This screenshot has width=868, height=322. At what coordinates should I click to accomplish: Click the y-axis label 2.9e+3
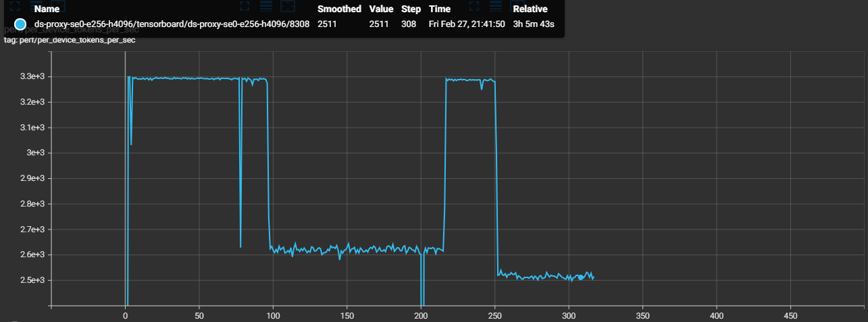pos(32,178)
